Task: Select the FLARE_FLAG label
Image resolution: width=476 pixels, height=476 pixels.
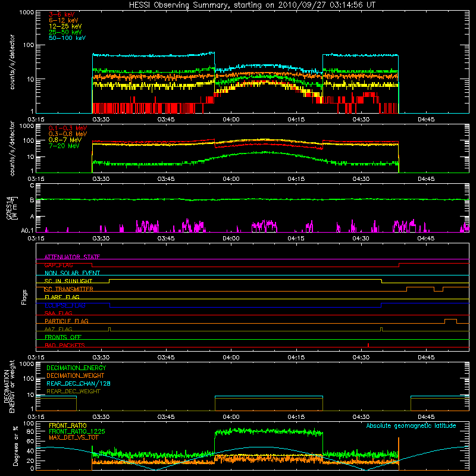Action: (62, 297)
